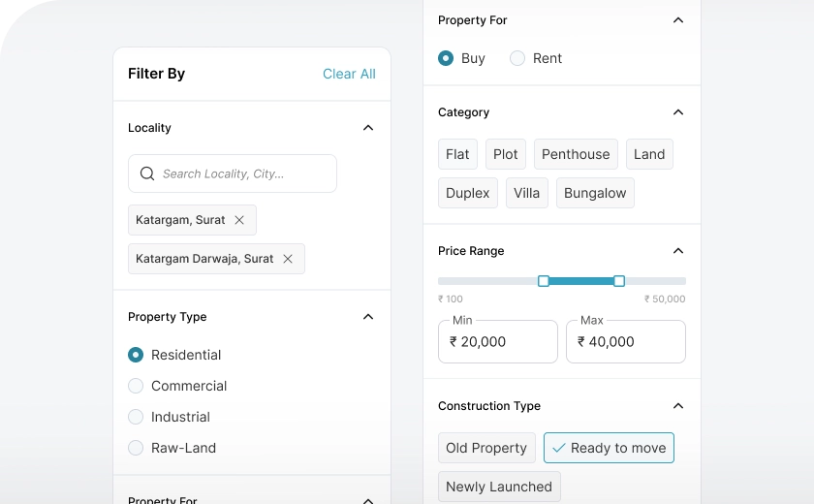This screenshot has width=814, height=504.
Task: Click Clear All filters link
Action: (x=349, y=74)
